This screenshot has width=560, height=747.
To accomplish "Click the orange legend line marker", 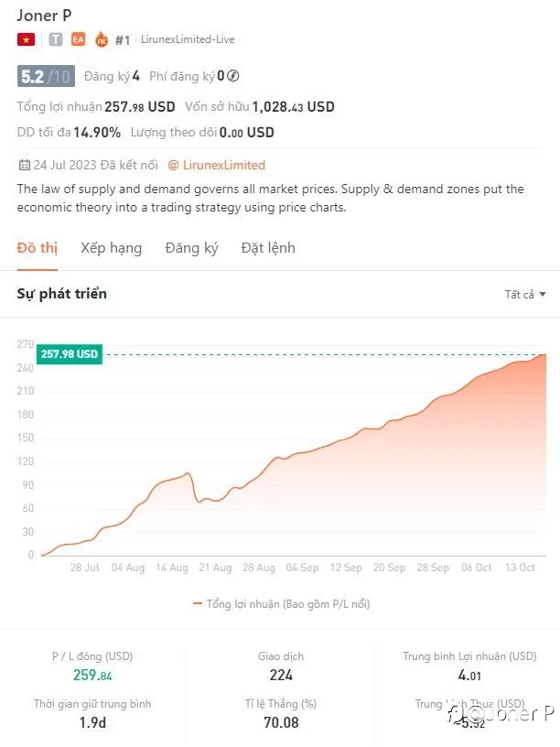I will [197, 603].
